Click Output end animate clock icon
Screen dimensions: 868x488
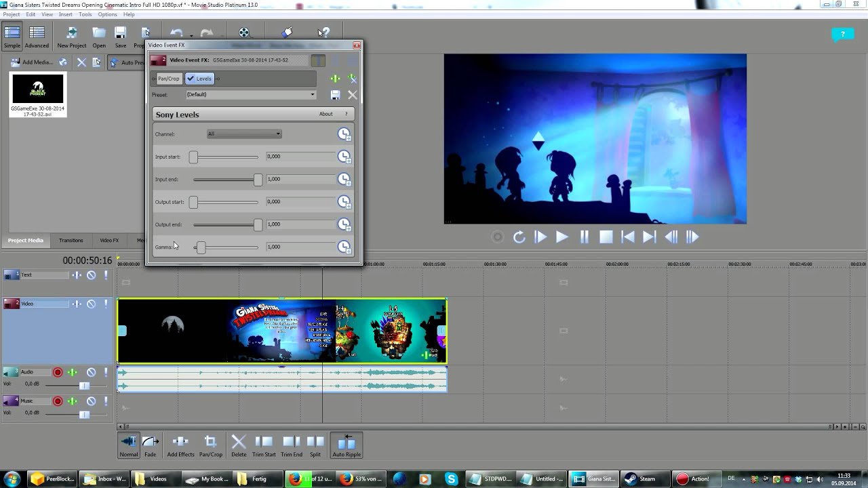click(x=344, y=224)
